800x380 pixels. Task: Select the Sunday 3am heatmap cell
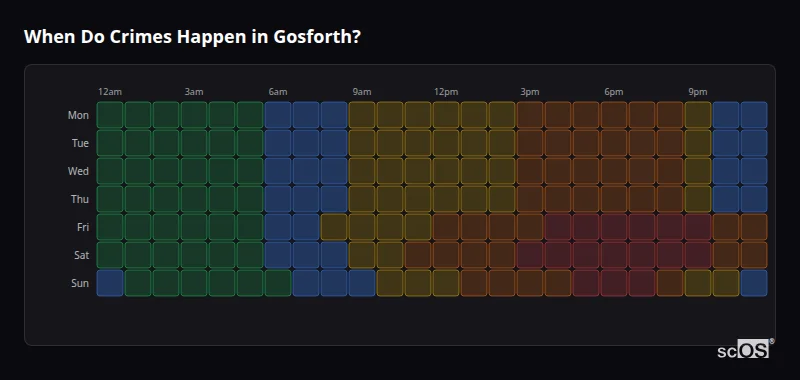(x=194, y=283)
